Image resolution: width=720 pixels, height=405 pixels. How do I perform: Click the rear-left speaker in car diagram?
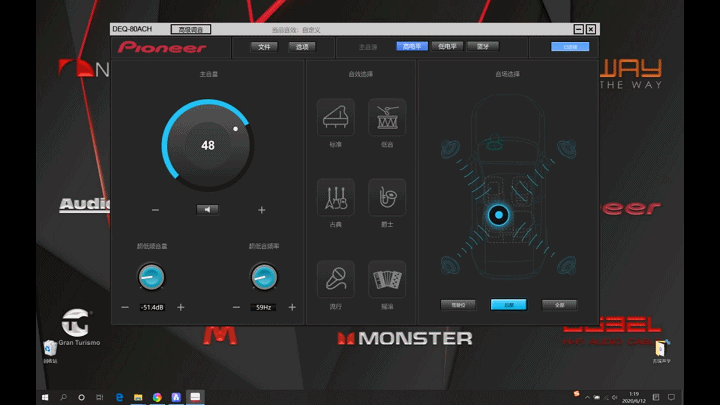450,265
